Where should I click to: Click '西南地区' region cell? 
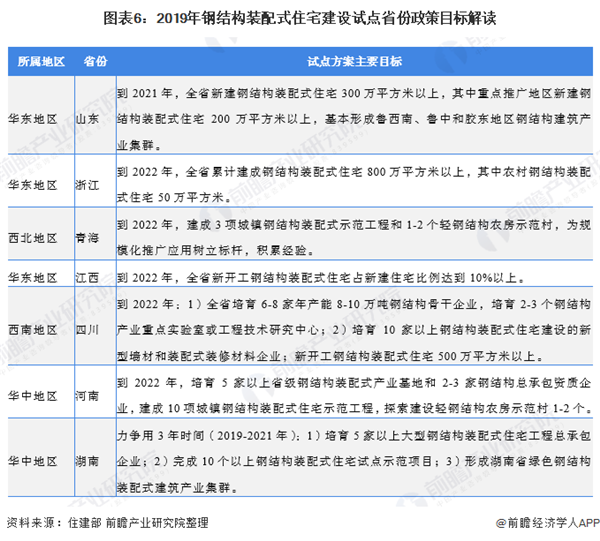coord(33,330)
